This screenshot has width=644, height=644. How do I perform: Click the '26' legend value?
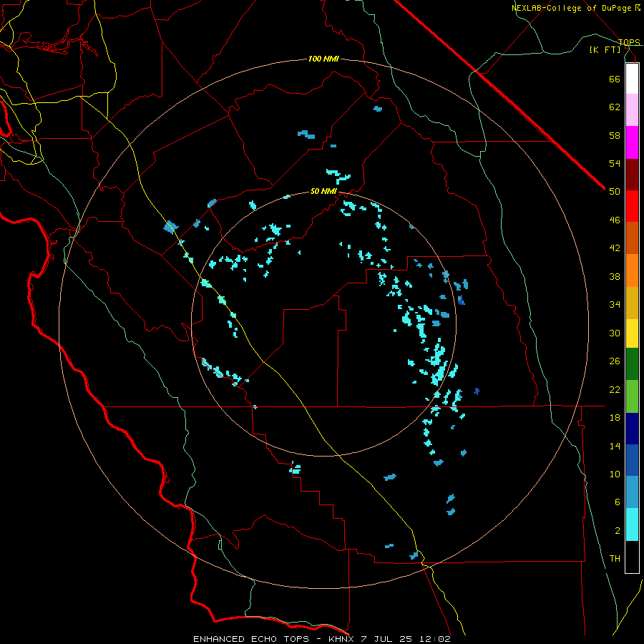615,361
